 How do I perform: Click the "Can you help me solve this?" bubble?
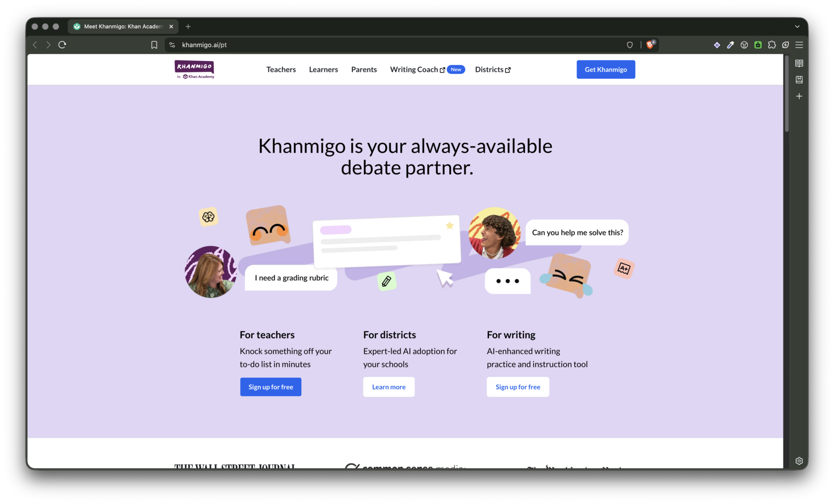(577, 232)
